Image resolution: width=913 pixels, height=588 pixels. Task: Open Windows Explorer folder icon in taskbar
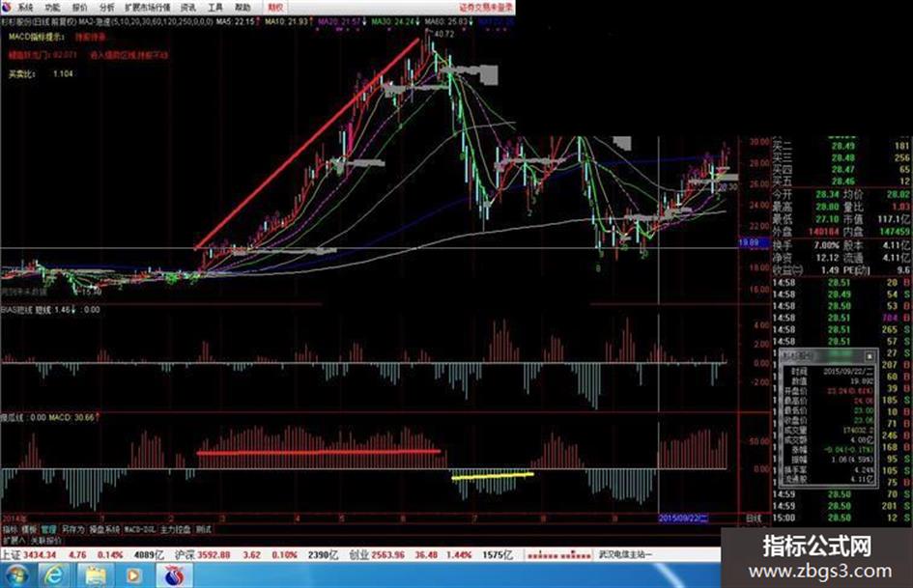[96, 575]
